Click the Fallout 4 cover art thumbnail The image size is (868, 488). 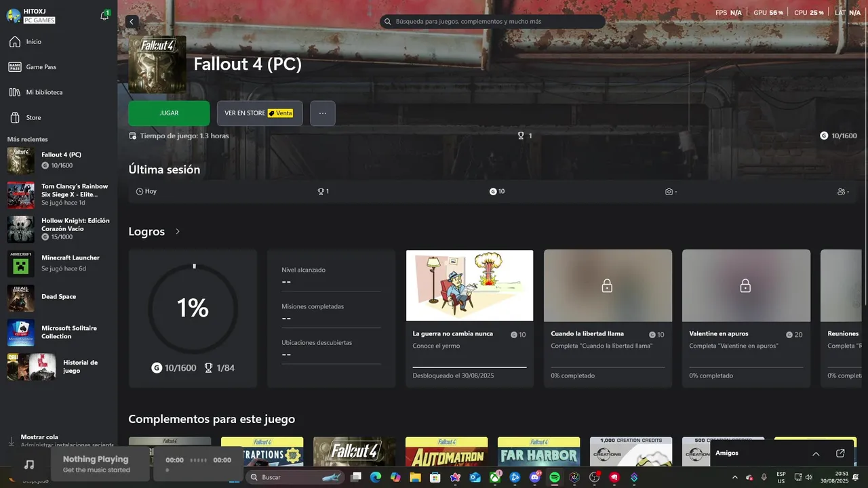157,64
